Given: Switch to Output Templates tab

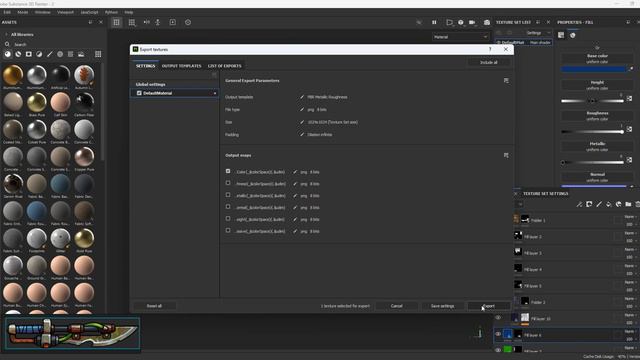Looking at the screenshot, I should pyautogui.click(x=181, y=66).
